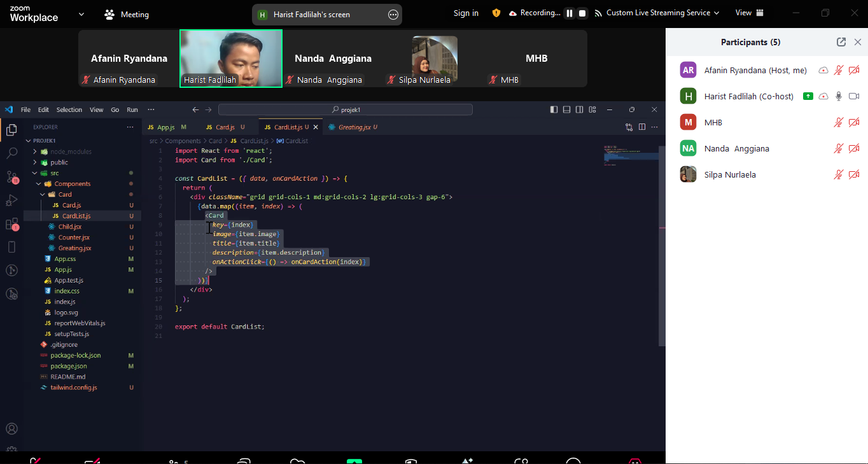Viewport: 868px width, 464px height.
Task: Open tailwind.config.js in the Explorer tree
Action: pos(73,388)
